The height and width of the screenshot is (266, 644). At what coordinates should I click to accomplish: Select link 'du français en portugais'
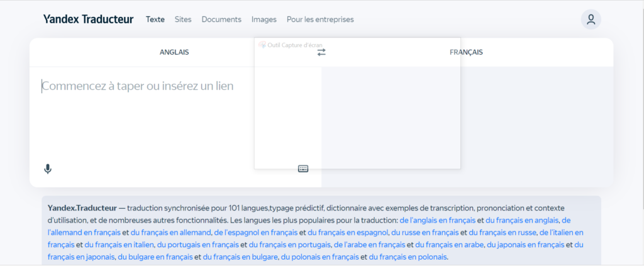(289, 245)
